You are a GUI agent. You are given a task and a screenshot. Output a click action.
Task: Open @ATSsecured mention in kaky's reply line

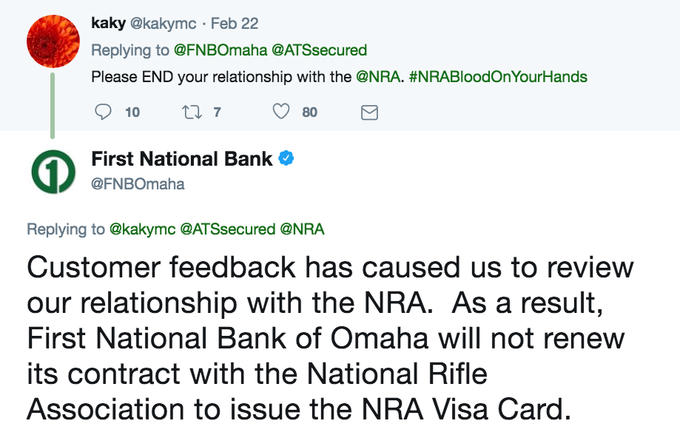coord(319,50)
